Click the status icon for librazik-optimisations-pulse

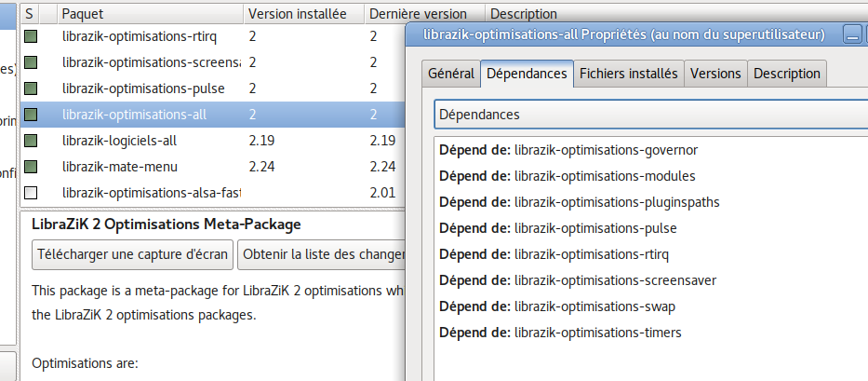(31, 88)
